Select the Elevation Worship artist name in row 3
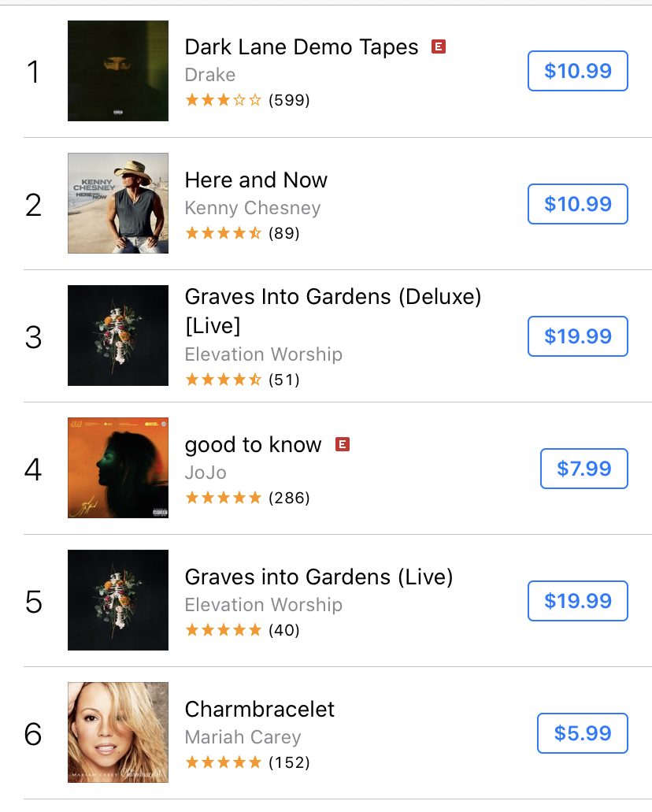The image size is (652, 812). 263,354
